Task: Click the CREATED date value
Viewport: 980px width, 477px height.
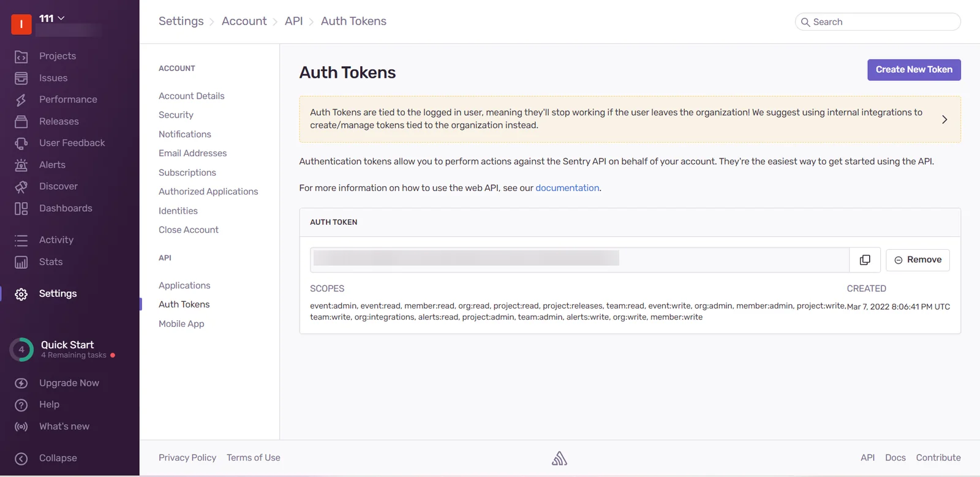Action: point(898,307)
